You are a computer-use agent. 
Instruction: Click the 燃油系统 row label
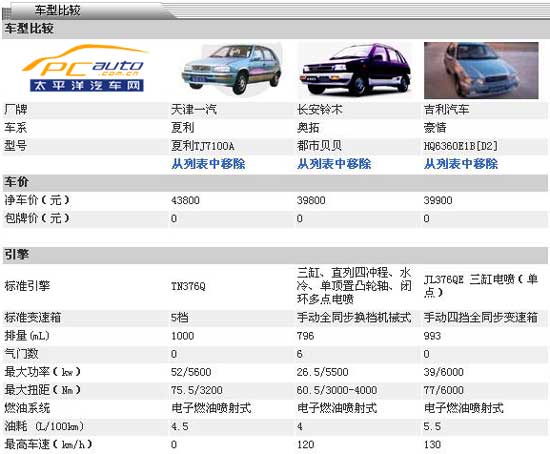click(27, 408)
